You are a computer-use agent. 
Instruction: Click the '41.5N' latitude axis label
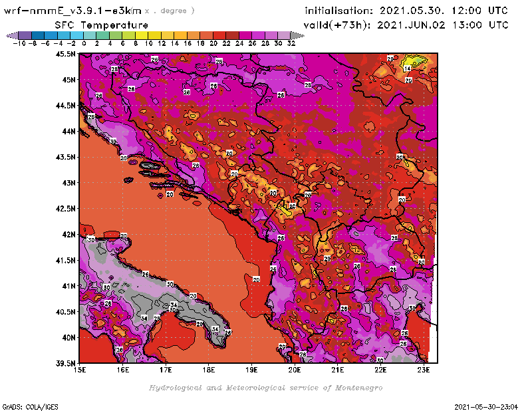click(65, 260)
